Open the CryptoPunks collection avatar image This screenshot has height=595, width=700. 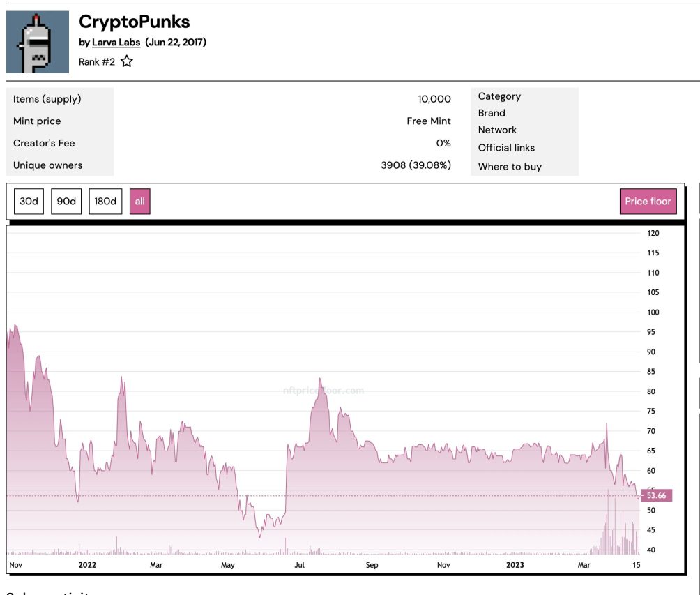(38, 42)
